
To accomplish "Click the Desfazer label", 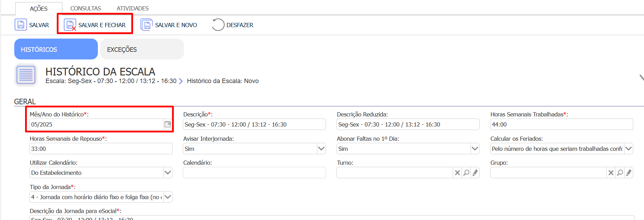I will pos(240,25).
